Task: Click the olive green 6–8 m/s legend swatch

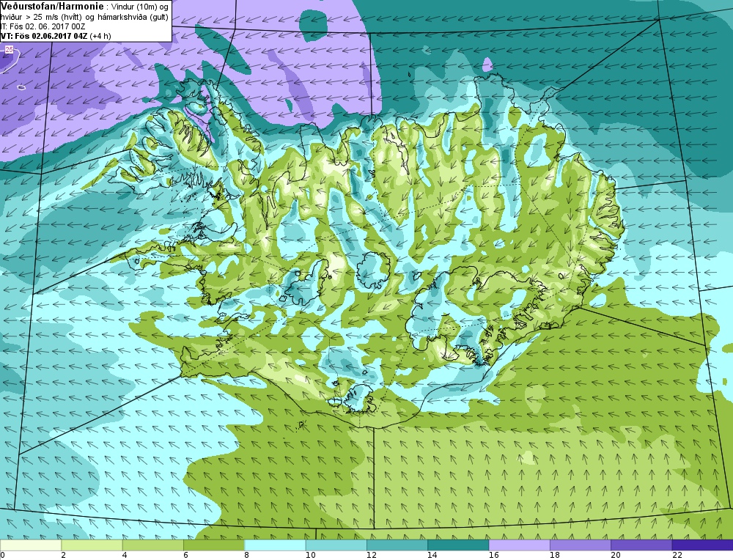Action: [x=213, y=545]
